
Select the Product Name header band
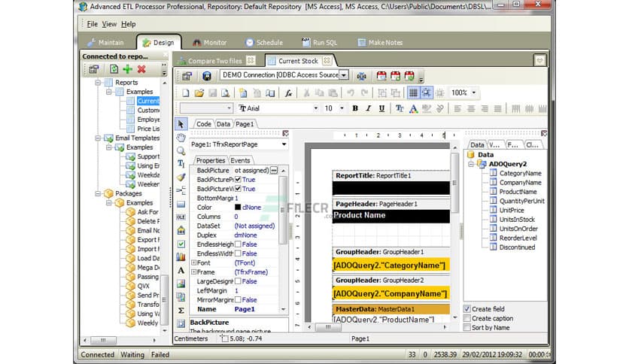pyautogui.click(x=391, y=216)
